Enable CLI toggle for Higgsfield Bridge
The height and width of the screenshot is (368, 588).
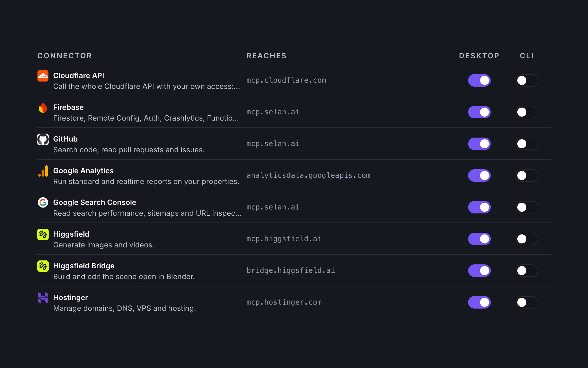[527, 271]
